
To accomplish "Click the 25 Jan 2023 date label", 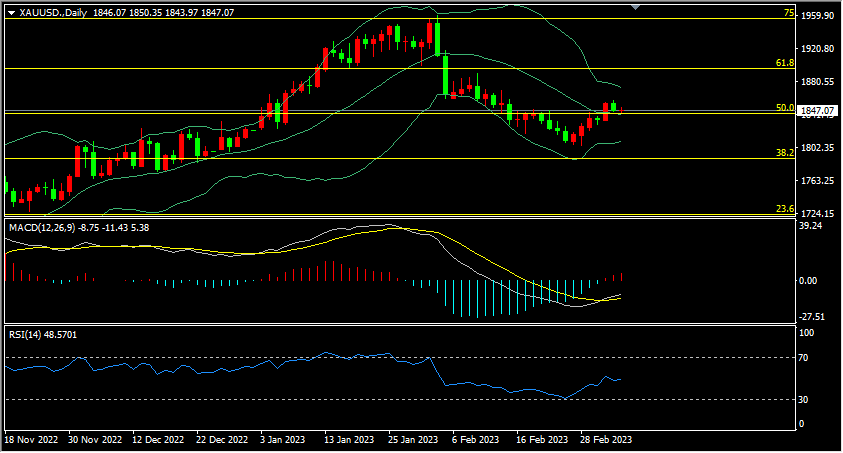I will click(x=413, y=440).
